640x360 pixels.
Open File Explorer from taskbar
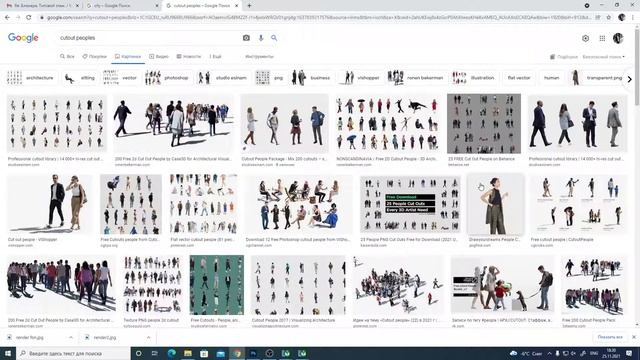coord(188,353)
